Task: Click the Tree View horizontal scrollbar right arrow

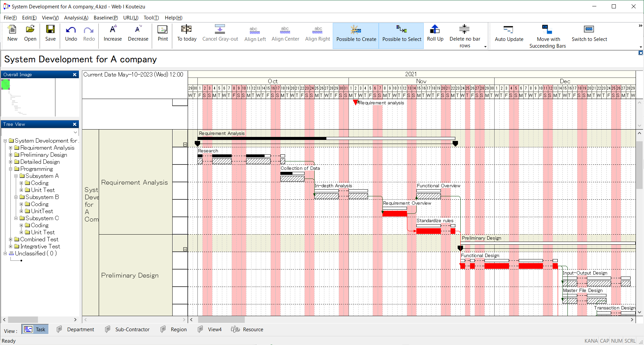Action: point(75,319)
